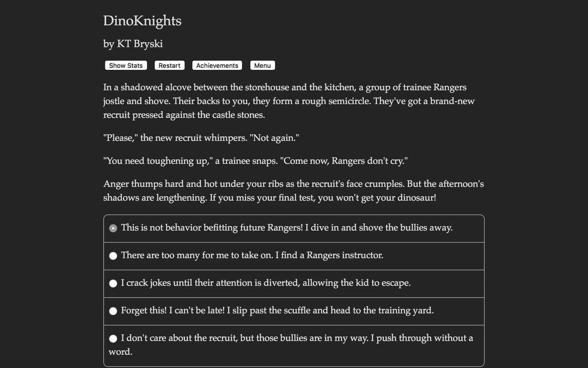Click the Restart button in the toolbar row
This screenshot has width=588, height=368.
click(x=169, y=65)
